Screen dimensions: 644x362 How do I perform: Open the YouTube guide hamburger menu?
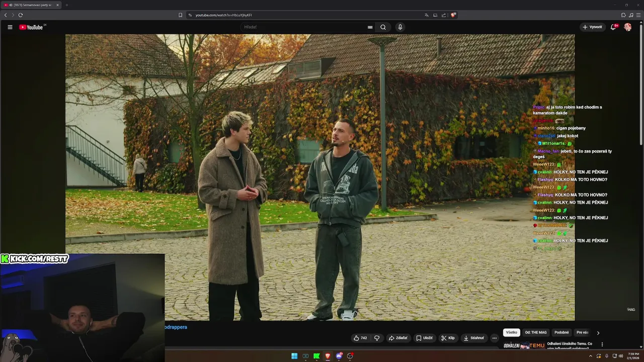click(10, 27)
